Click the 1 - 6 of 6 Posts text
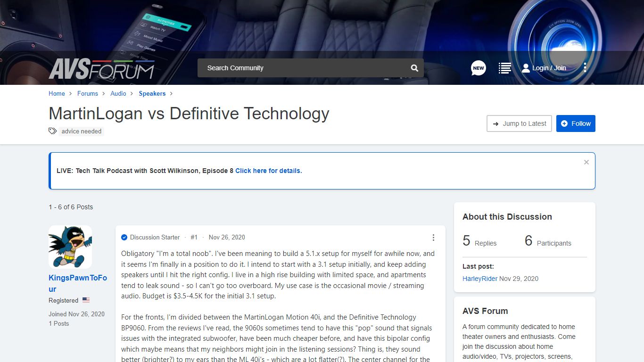This screenshot has width=644, height=362. (71, 207)
